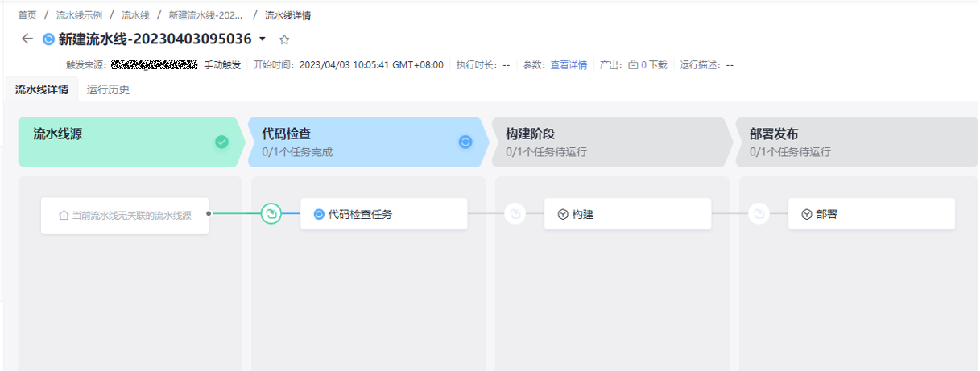Select the 流水线源 stage header

(x=130, y=142)
